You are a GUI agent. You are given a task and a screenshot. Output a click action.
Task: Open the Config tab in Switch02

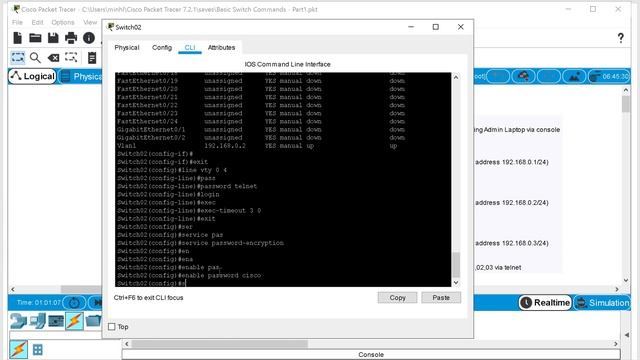162,48
